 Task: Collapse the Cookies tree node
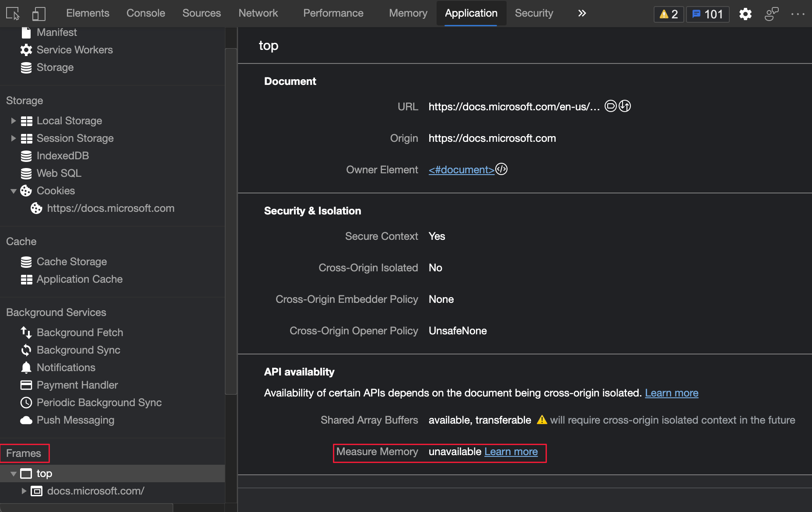[x=14, y=191]
